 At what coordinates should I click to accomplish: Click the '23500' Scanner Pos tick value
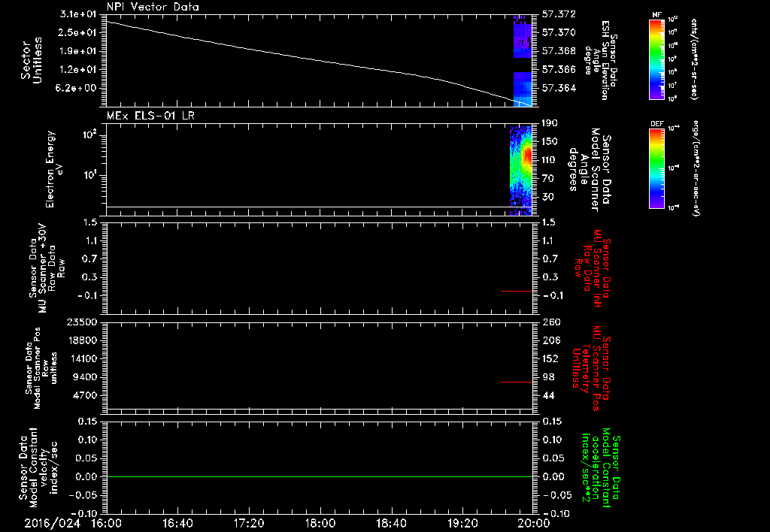coord(83,322)
